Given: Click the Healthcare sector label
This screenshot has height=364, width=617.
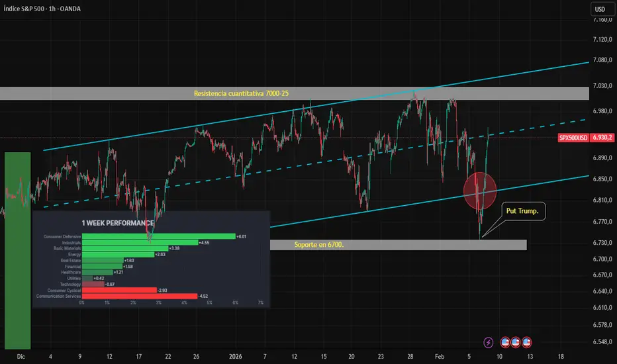Looking at the screenshot, I should [x=71, y=272].
